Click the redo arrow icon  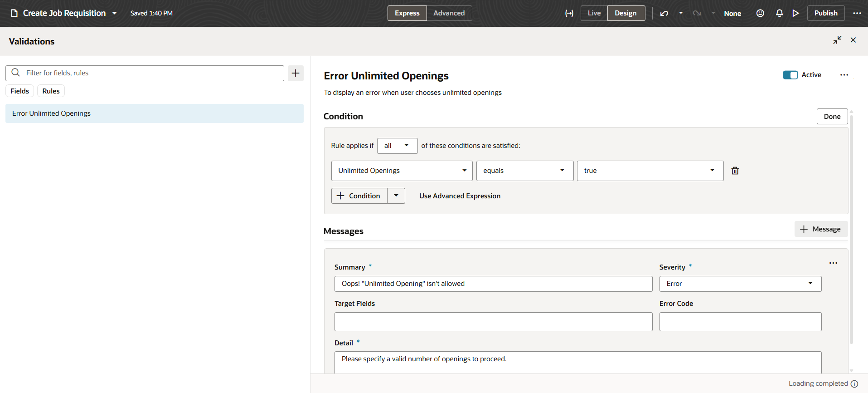pos(697,13)
